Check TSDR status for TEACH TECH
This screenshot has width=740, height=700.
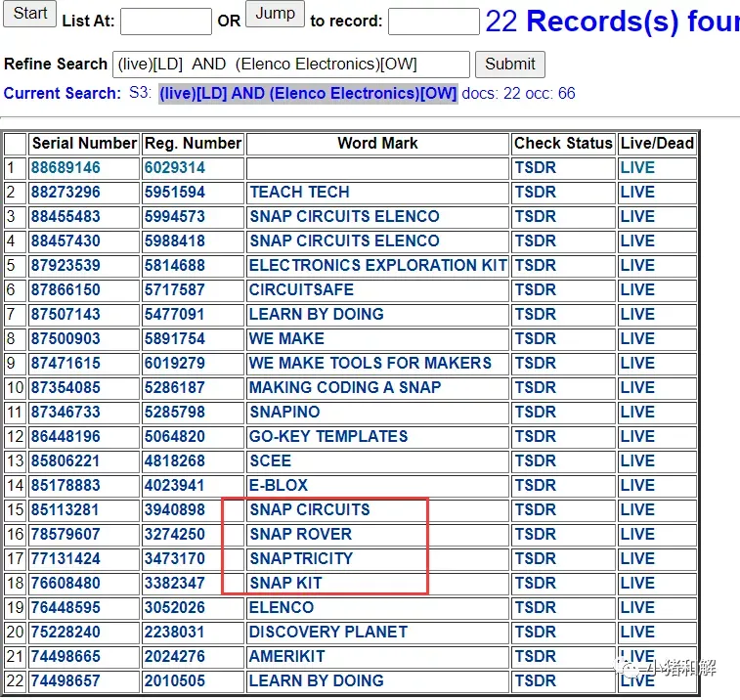point(535,193)
